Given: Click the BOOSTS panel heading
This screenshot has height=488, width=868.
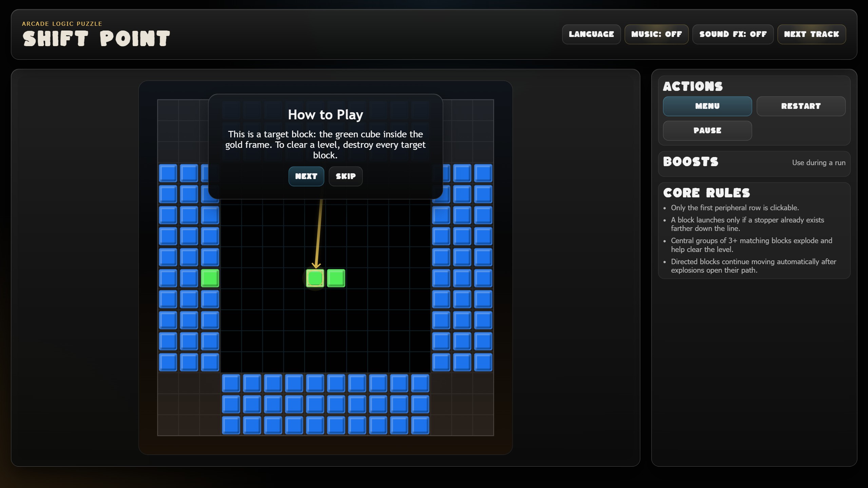Looking at the screenshot, I should point(691,162).
